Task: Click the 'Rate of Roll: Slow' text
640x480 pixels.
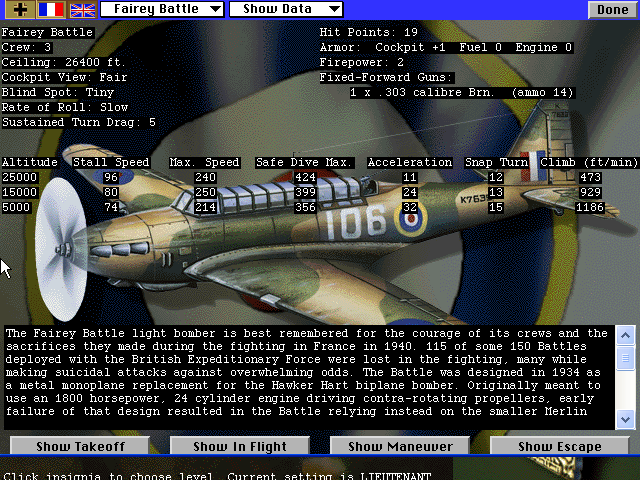Action: (x=65, y=108)
